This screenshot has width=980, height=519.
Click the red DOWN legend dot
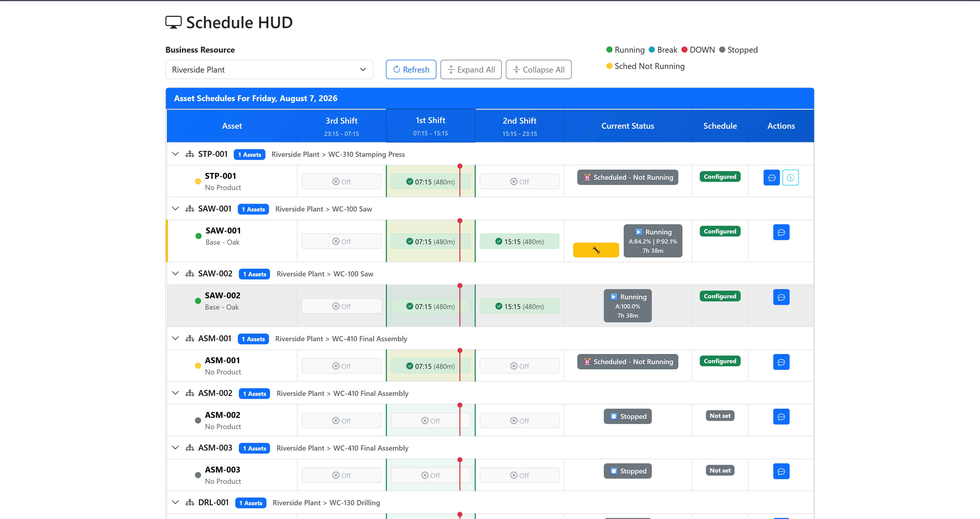684,50
